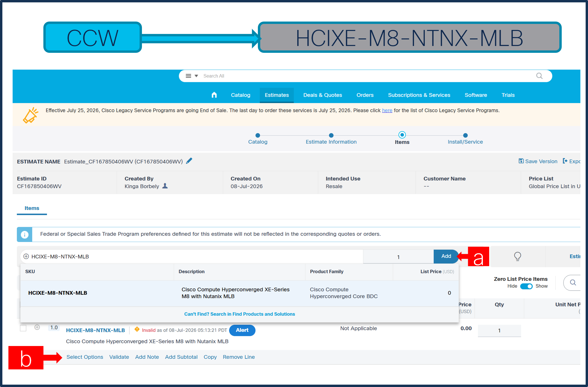Image resolution: width=588 pixels, height=387 pixels.
Task: Click the Save Version disk icon
Action: click(521, 161)
